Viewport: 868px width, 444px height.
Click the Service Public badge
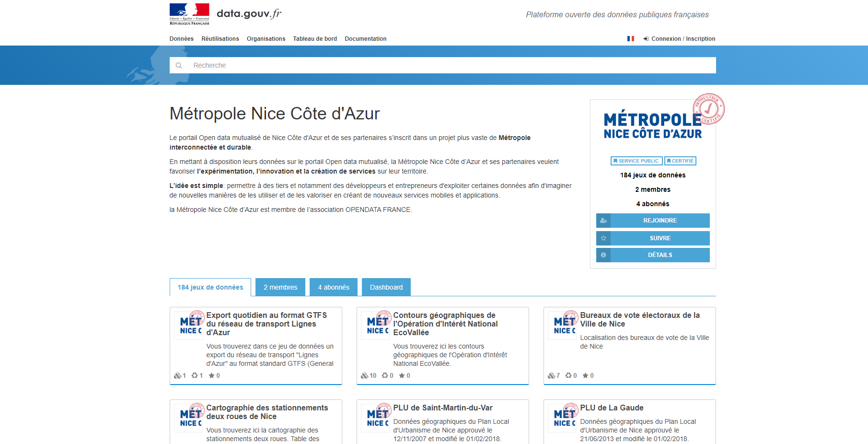[636, 161]
